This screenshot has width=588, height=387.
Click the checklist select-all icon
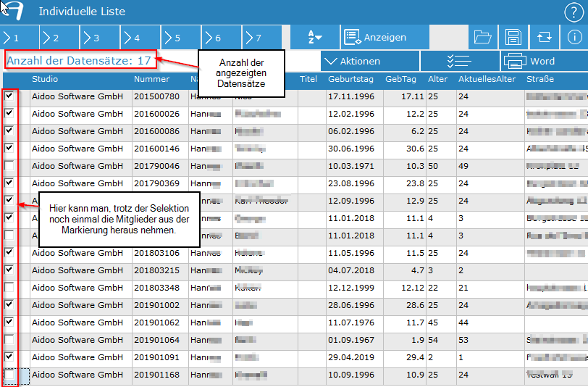460,61
